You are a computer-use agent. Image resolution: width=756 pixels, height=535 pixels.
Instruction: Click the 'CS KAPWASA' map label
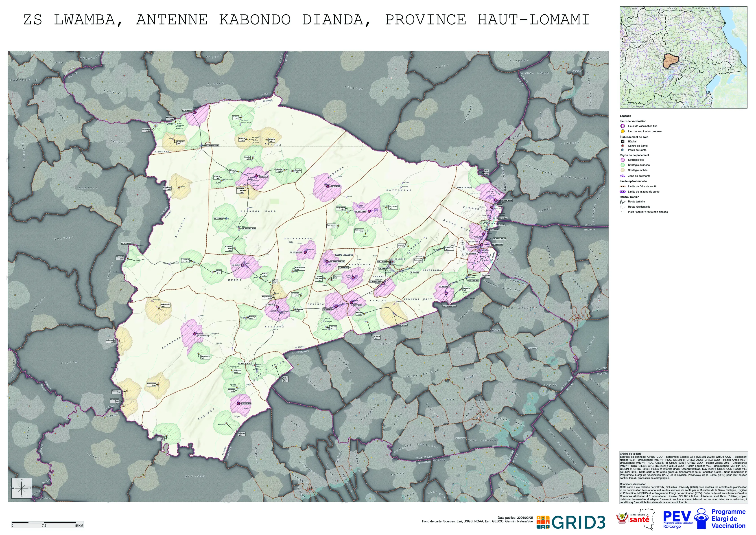pyautogui.click(x=336, y=187)
